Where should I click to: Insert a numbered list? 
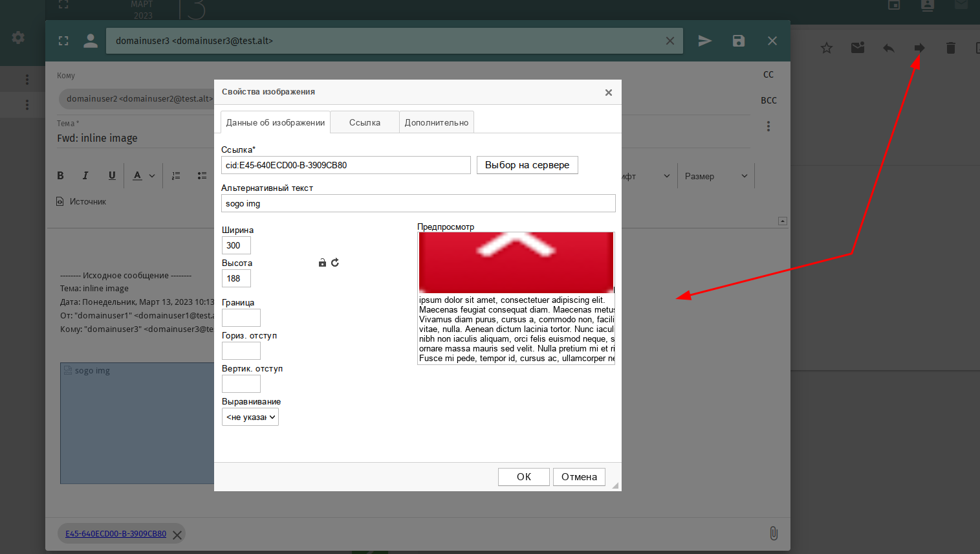(x=176, y=175)
